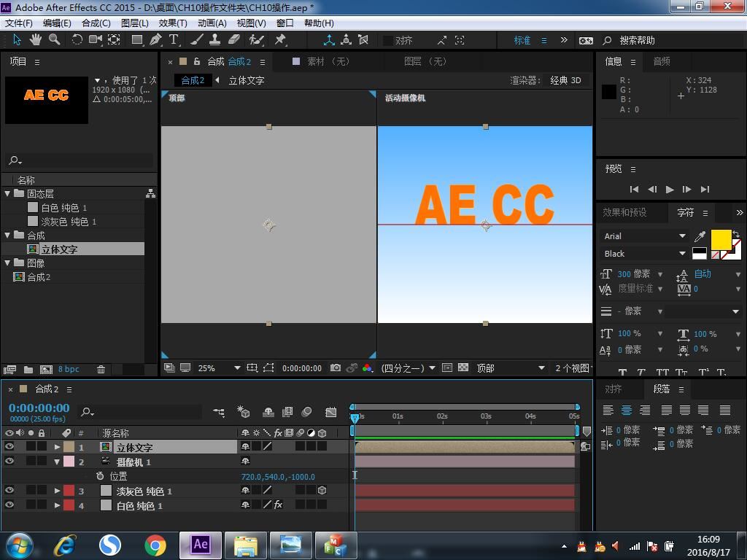
Task: Open the 顶部 3D view dropdown
Action: (511, 368)
